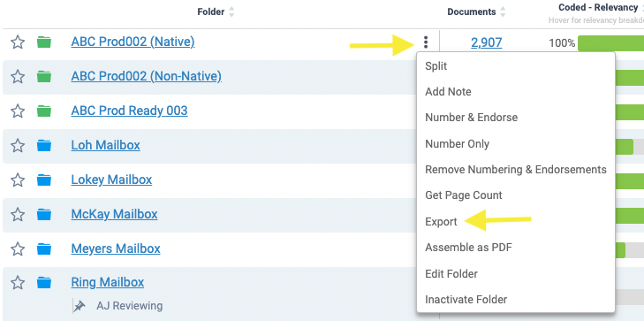This screenshot has height=321, width=644.
Task: Star the Lokey Mailbox folder
Action: [18, 180]
